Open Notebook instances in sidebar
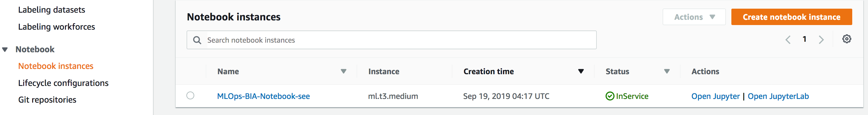The height and width of the screenshot is (115, 868). [x=56, y=66]
